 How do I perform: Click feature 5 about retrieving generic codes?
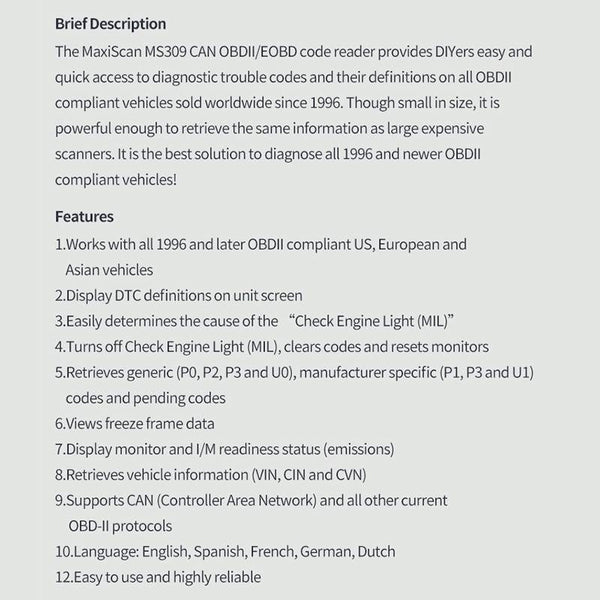294,372
